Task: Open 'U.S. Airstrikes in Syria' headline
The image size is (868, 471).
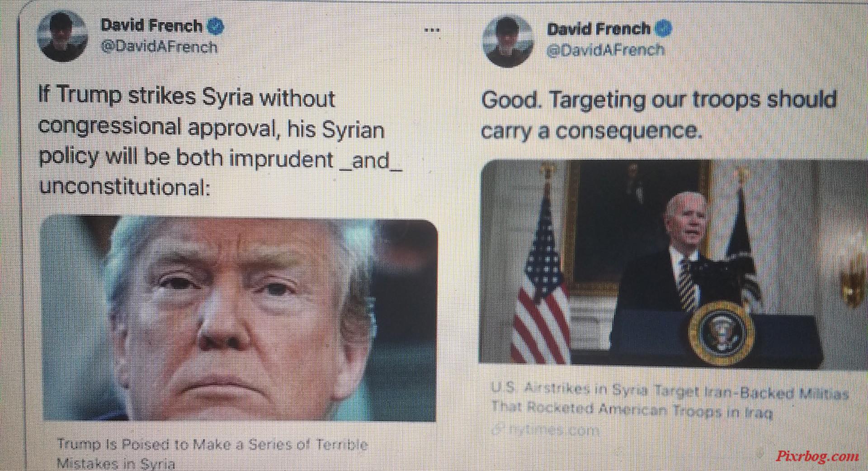Action: click(669, 400)
